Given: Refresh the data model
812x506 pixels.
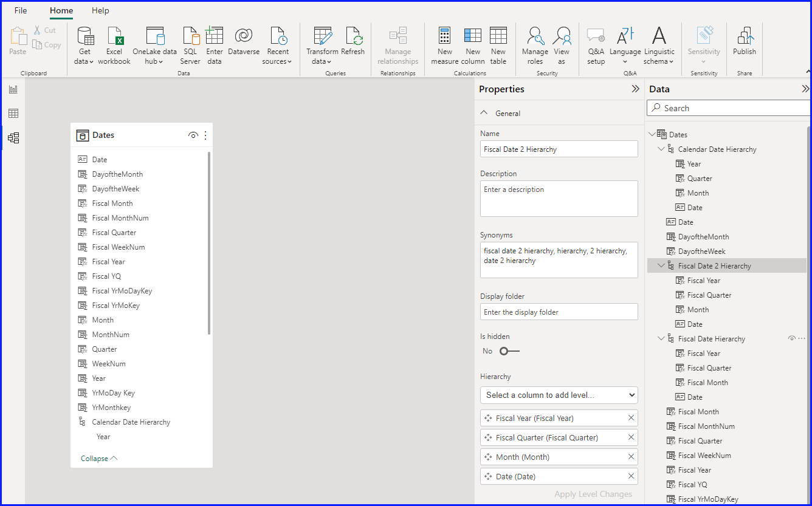Looking at the screenshot, I should 353,41.
